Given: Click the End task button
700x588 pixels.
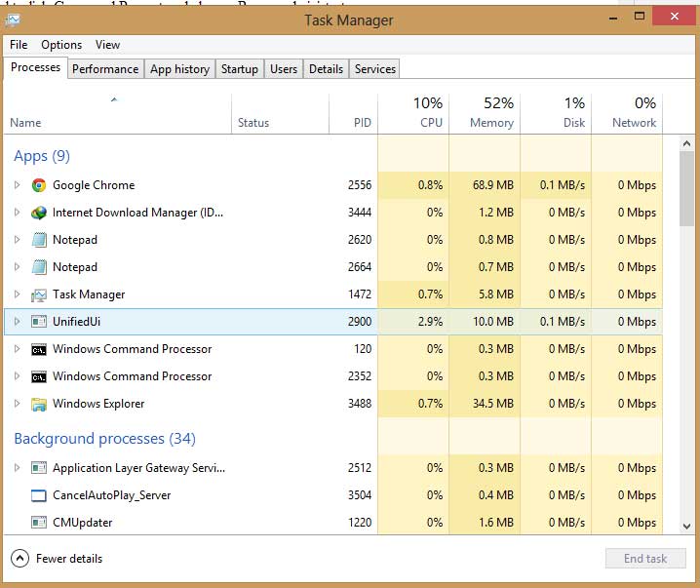Looking at the screenshot, I should [x=645, y=559].
